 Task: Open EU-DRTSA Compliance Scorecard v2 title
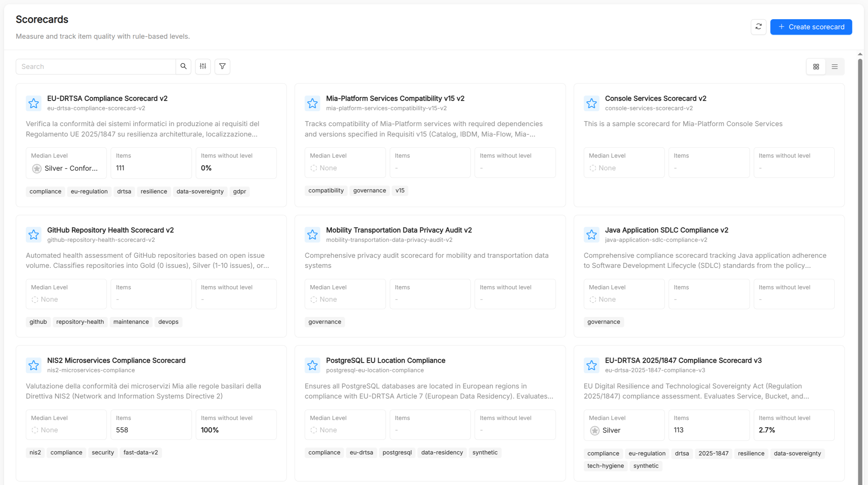coord(107,98)
